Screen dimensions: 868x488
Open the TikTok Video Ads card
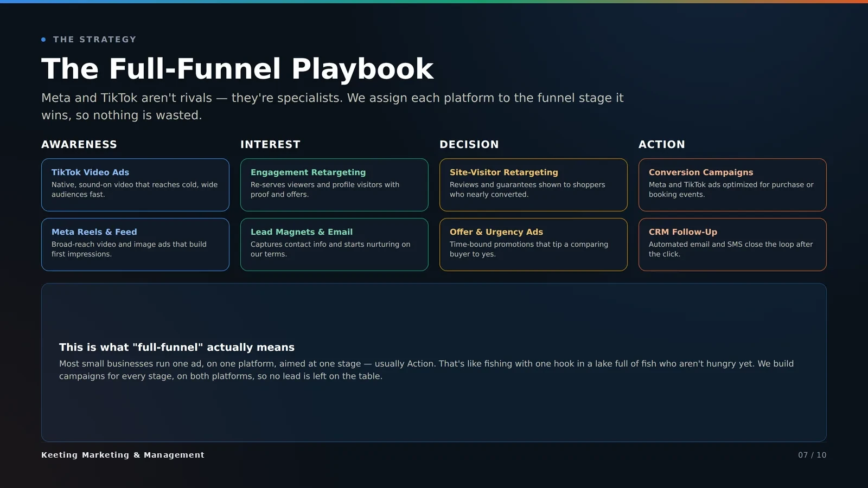point(135,185)
